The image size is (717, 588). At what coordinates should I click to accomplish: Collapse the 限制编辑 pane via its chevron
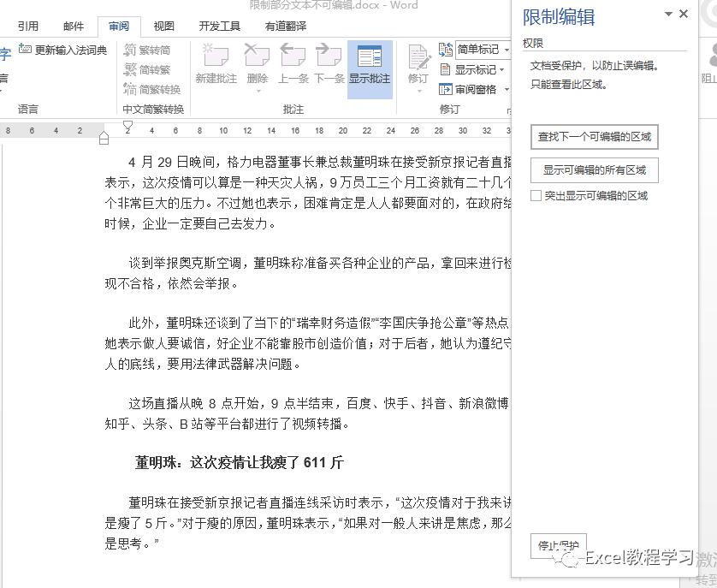point(669,15)
